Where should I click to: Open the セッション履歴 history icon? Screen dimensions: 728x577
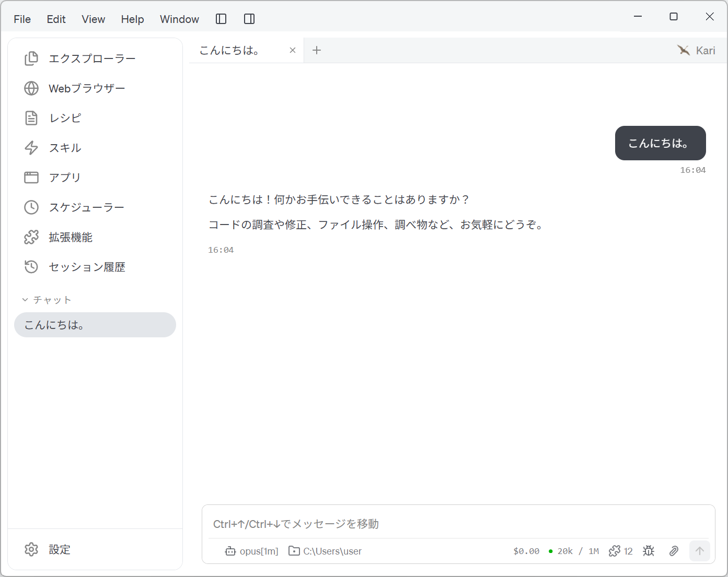pos(31,267)
